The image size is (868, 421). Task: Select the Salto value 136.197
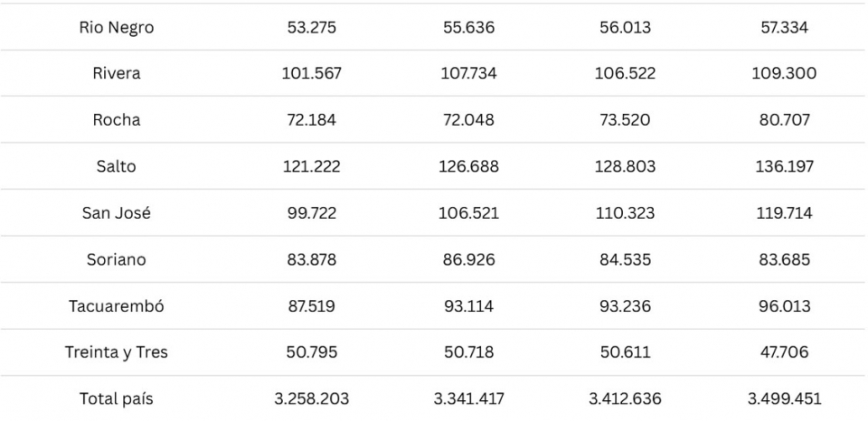pos(784,166)
